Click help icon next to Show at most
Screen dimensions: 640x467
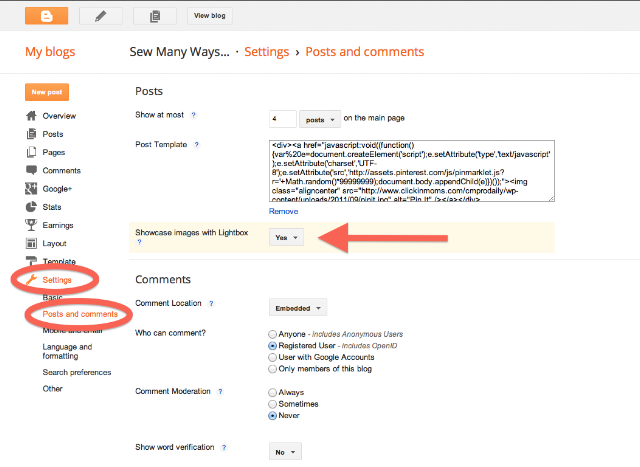point(194,115)
